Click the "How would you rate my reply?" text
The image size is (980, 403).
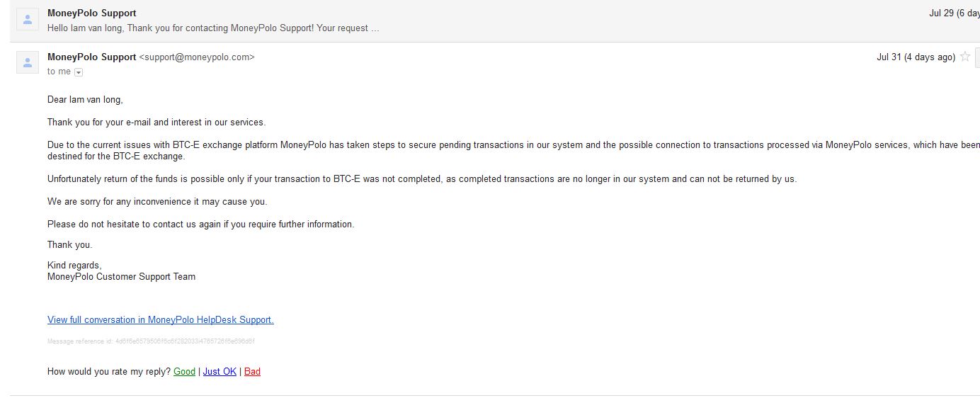click(x=108, y=372)
